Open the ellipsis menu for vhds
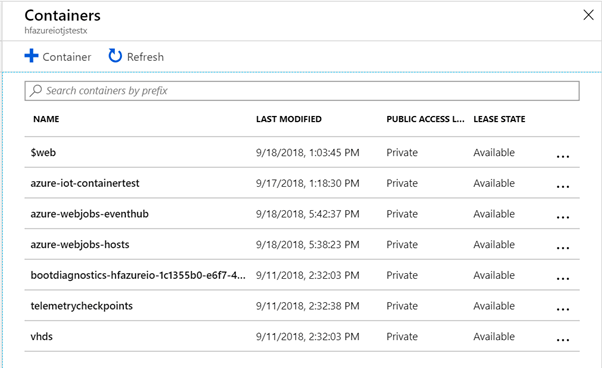This screenshot has height=368, width=602. point(563,340)
